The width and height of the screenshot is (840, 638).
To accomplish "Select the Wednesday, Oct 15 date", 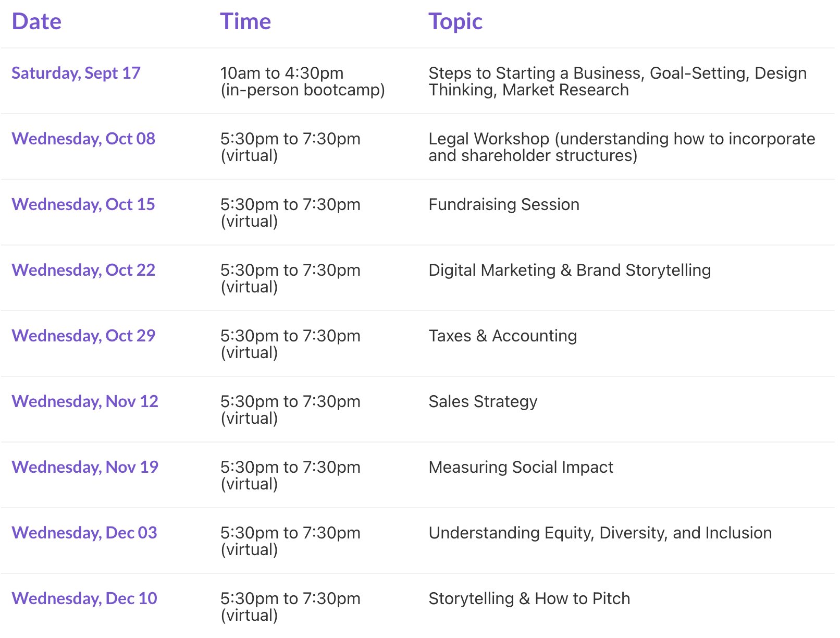I will click(x=83, y=204).
